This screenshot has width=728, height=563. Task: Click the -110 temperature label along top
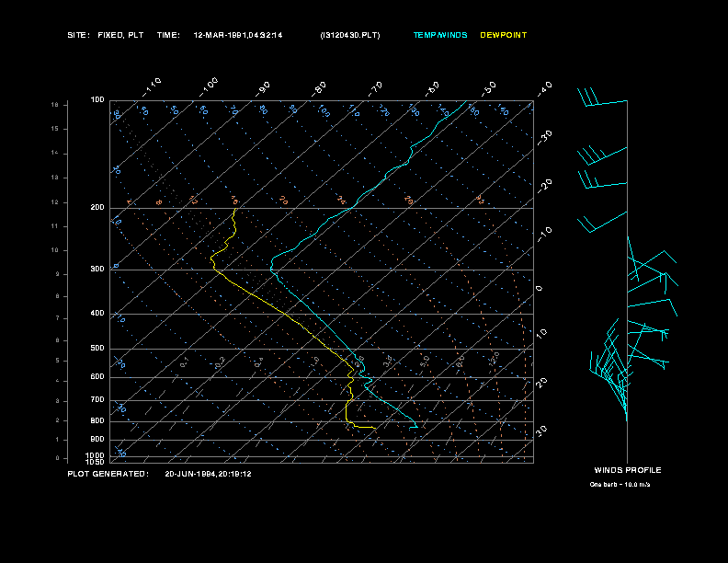[x=152, y=87]
